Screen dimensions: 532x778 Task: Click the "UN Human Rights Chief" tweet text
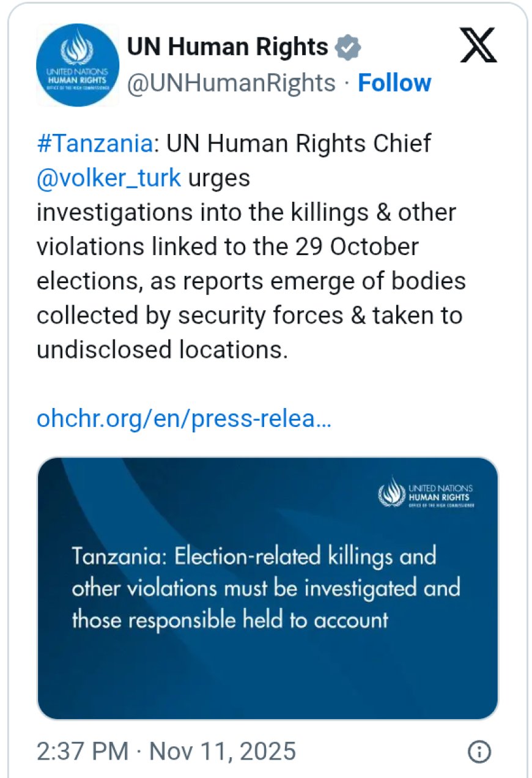tap(299, 143)
